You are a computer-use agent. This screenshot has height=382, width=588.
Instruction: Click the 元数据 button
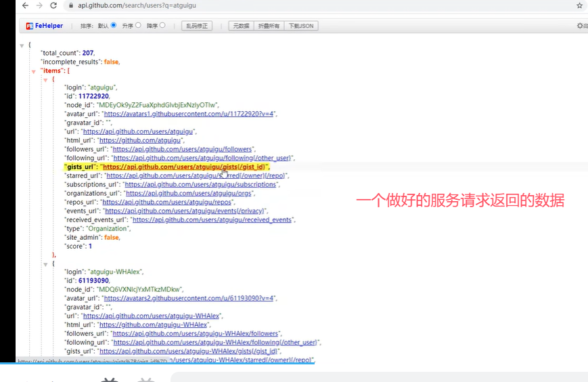click(241, 26)
